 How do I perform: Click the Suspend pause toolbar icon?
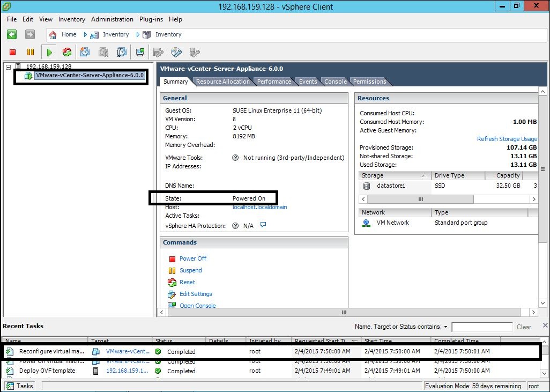(x=31, y=52)
